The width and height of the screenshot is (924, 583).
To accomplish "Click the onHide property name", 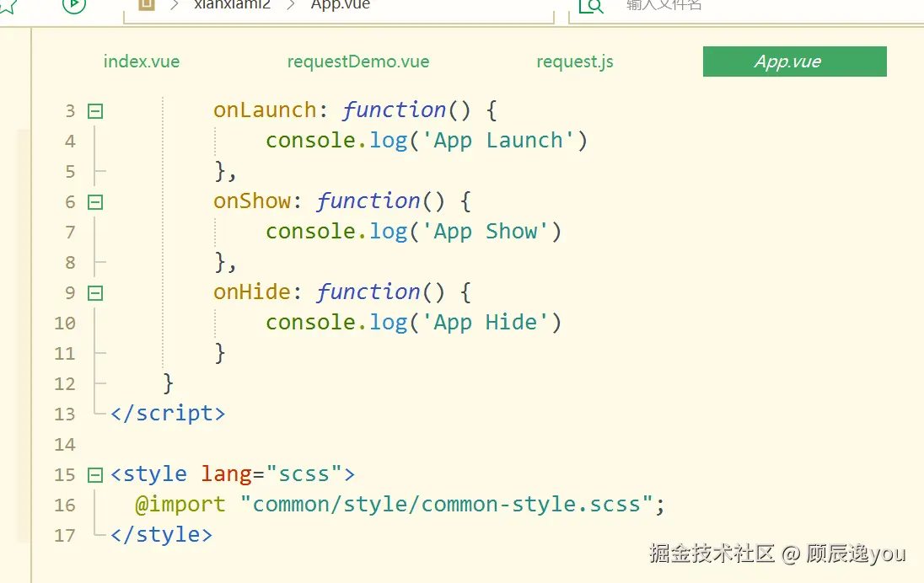I will tap(252, 292).
